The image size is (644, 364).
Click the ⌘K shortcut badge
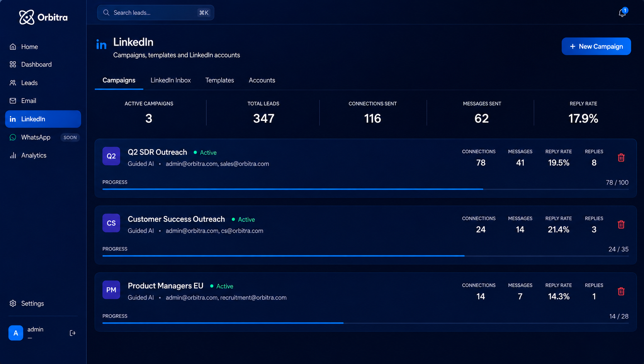point(204,13)
